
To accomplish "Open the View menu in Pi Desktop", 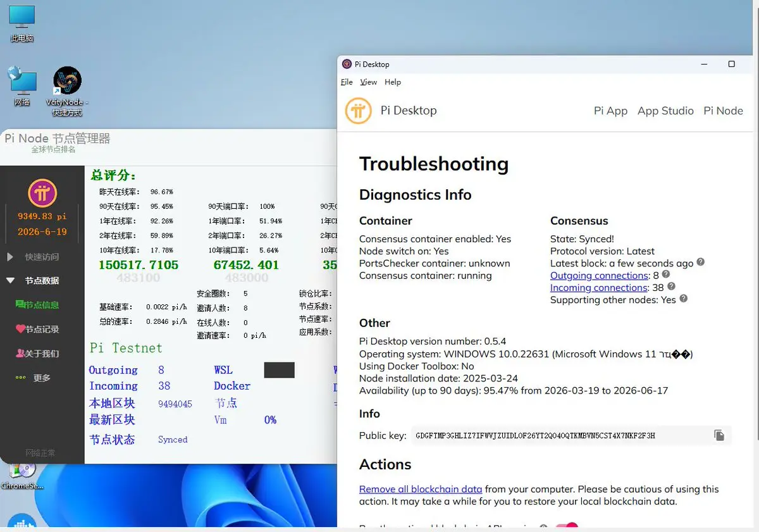I will (368, 82).
